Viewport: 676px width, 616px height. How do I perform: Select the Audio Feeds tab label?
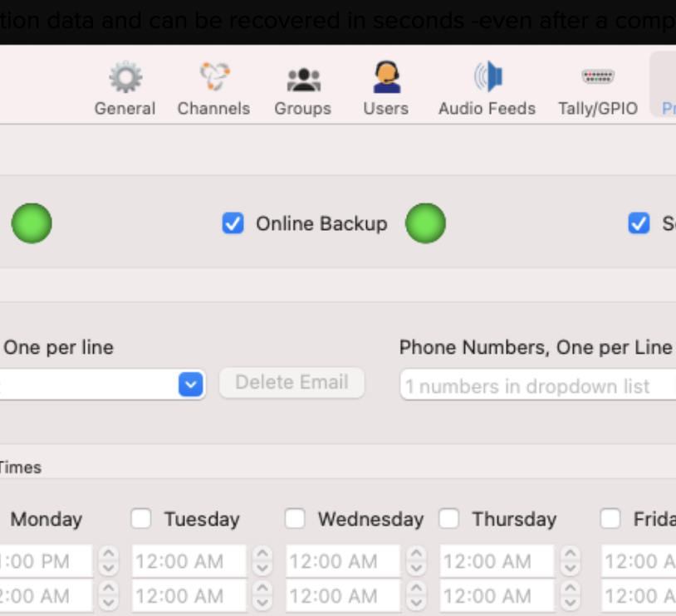[x=486, y=108]
